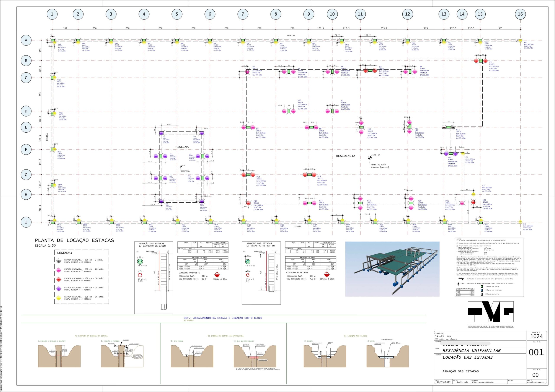Click the 'RESIDÊNCIA UNIFAMILIAR' title block text
555x392 pixels.
pos(472,350)
